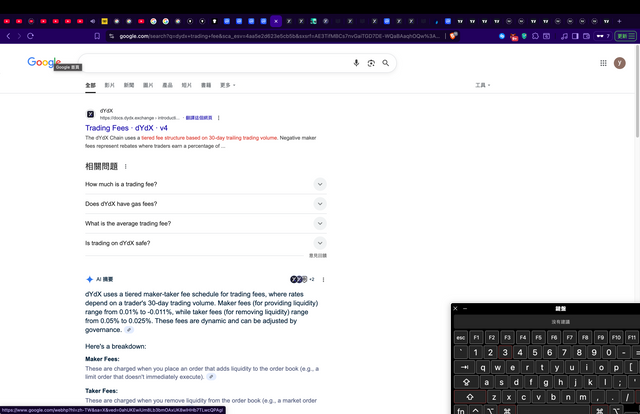Bookmark this page from address bar
This screenshot has width=640, height=414.
pos(97,36)
